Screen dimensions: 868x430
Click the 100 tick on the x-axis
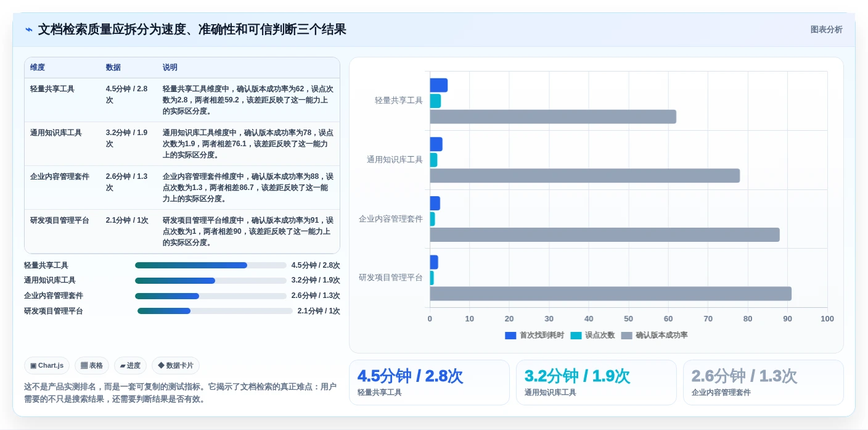(x=827, y=319)
